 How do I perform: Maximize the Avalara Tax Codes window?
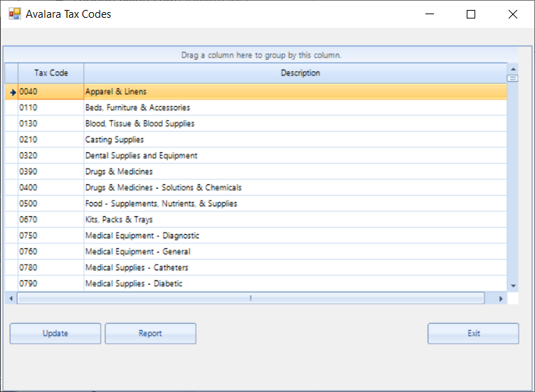coord(471,14)
